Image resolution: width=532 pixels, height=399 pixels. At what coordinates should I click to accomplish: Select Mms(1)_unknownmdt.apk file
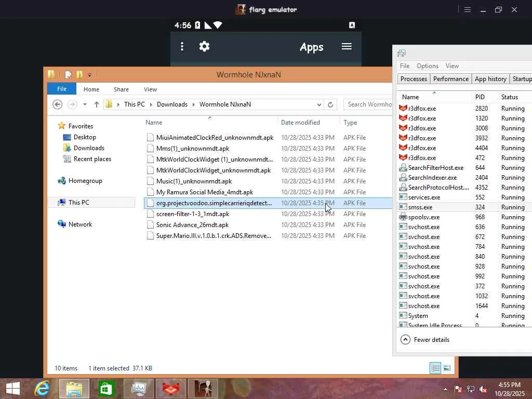268,148
